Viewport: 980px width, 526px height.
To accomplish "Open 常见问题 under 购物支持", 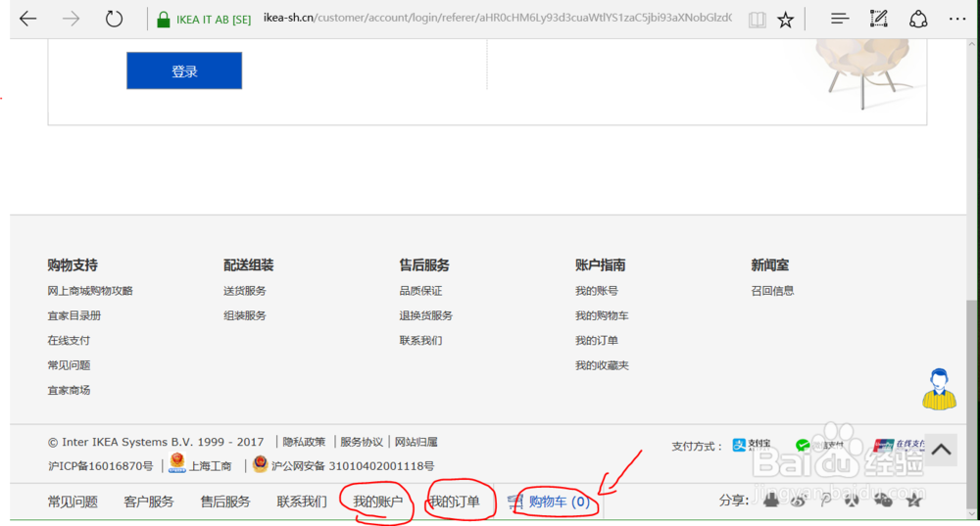I will [69, 365].
